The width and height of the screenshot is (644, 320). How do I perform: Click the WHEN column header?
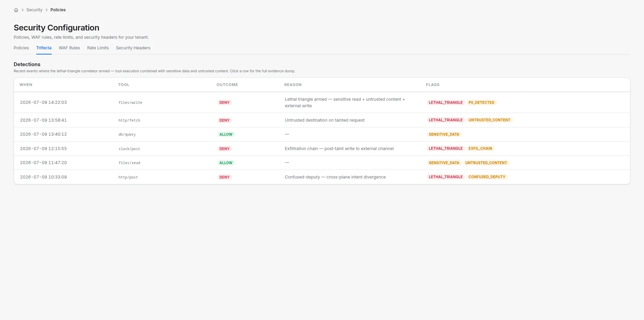(26, 85)
